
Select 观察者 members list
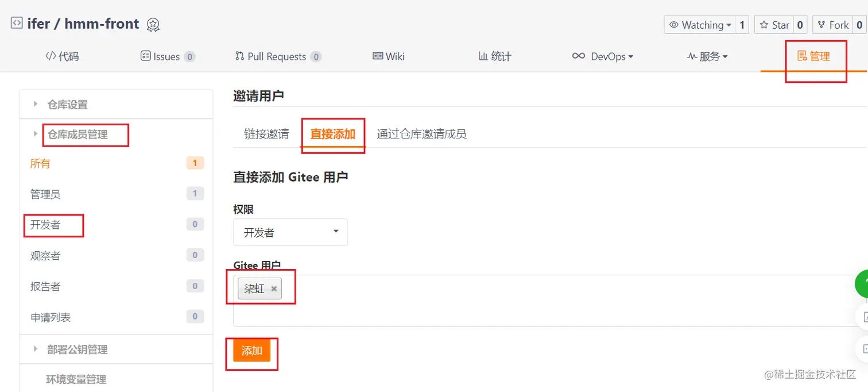click(45, 256)
